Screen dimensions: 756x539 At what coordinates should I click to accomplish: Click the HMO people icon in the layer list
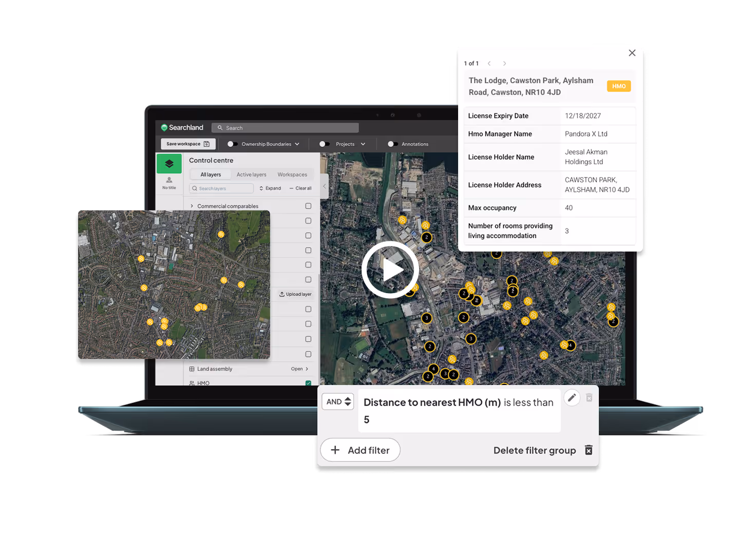click(x=192, y=383)
